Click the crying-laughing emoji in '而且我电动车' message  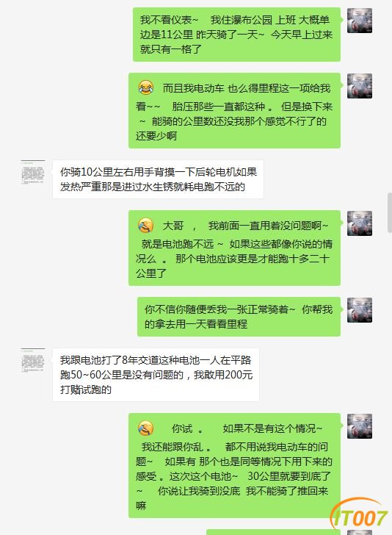click(x=145, y=88)
